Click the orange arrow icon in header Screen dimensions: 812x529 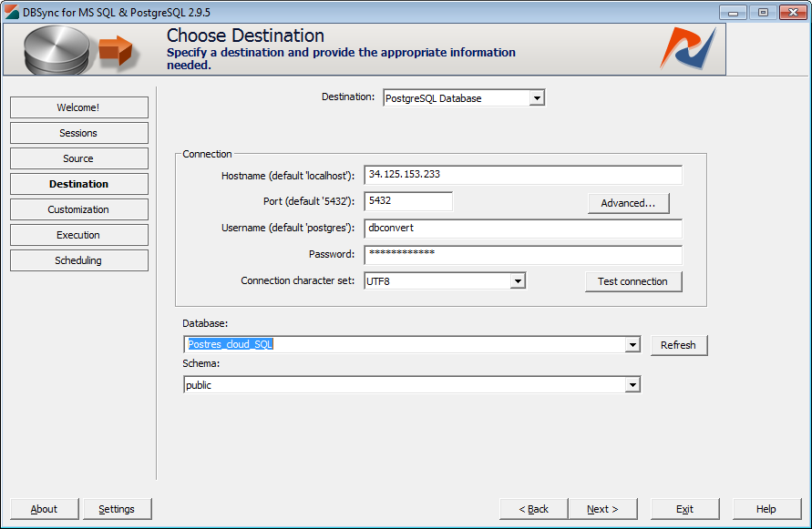pyautogui.click(x=116, y=51)
